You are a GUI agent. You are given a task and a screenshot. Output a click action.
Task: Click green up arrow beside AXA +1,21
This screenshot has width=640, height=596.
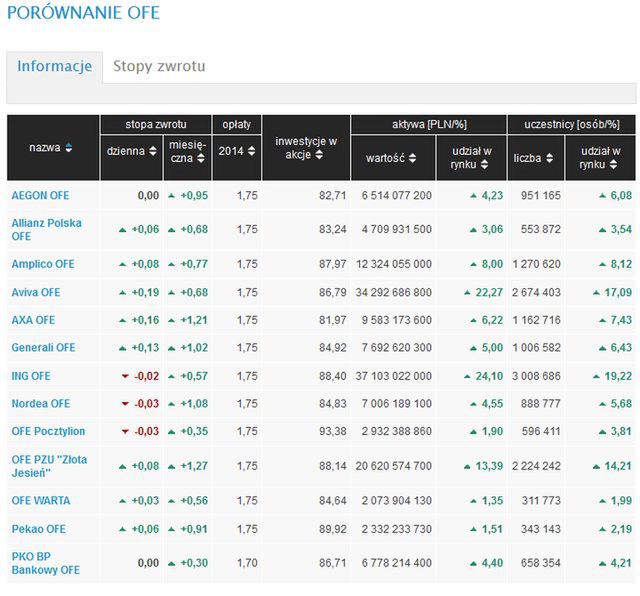(x=171, y=320)
